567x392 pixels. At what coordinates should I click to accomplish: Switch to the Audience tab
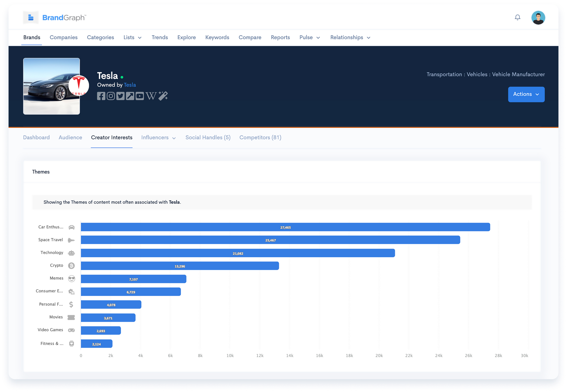point(70,137)
